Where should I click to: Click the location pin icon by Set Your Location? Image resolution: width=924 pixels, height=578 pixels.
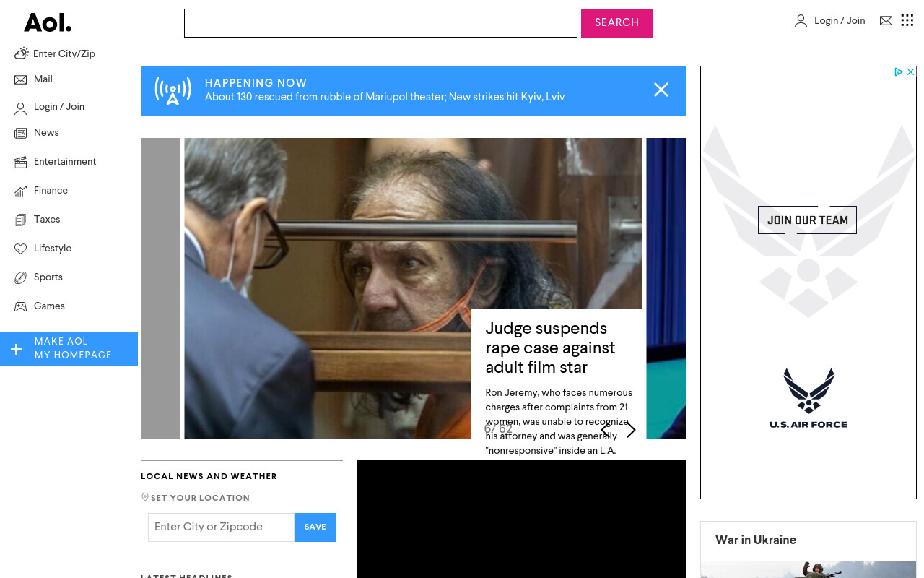[x=145, y=497]
